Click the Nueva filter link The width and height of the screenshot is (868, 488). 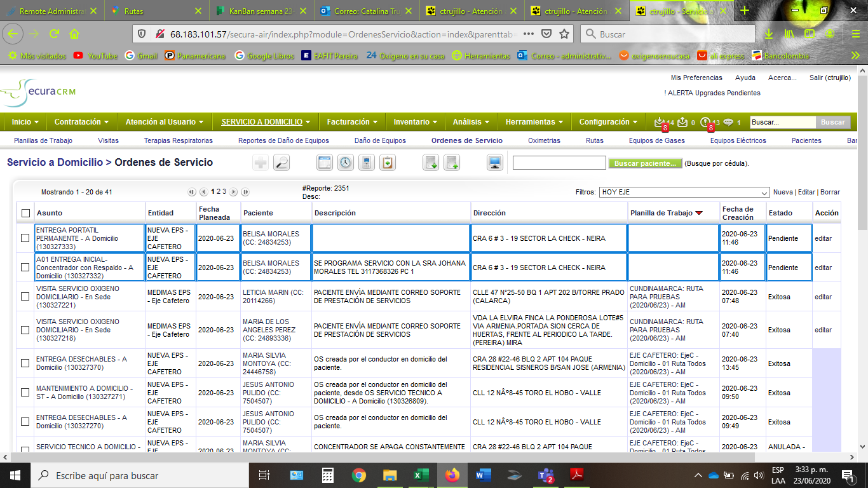point(783,192)
